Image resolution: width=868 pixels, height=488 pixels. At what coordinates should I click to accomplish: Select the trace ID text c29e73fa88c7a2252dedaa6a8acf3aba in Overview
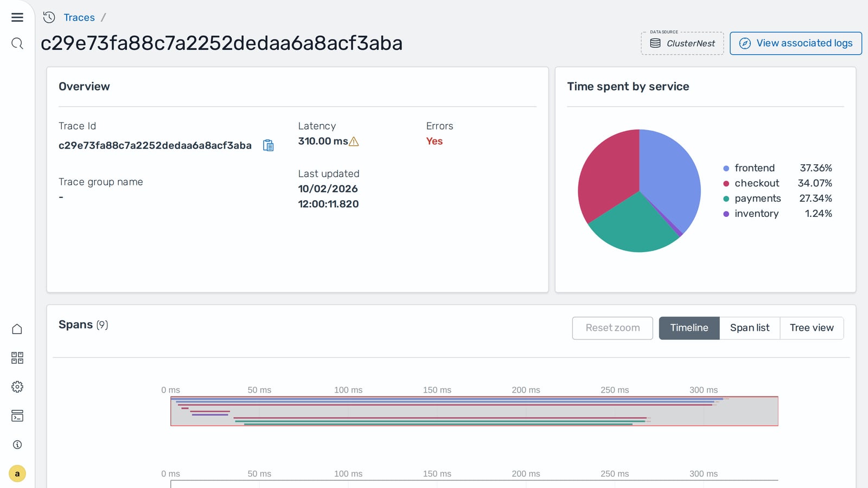[155, 145]
